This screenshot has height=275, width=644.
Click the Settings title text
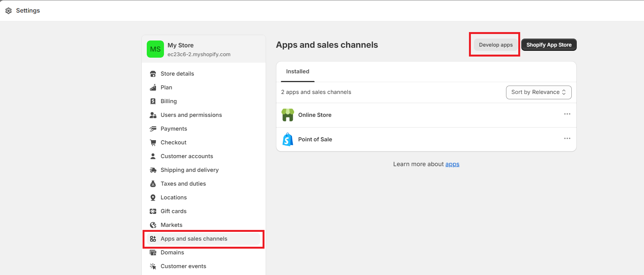pyautogui.click(x=28, y=11)
